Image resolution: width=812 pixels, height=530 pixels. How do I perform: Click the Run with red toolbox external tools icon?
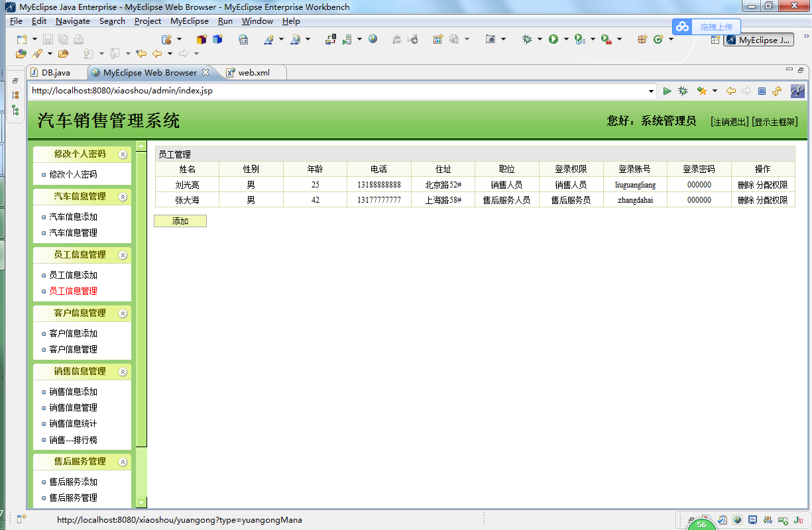click(606, 40)
